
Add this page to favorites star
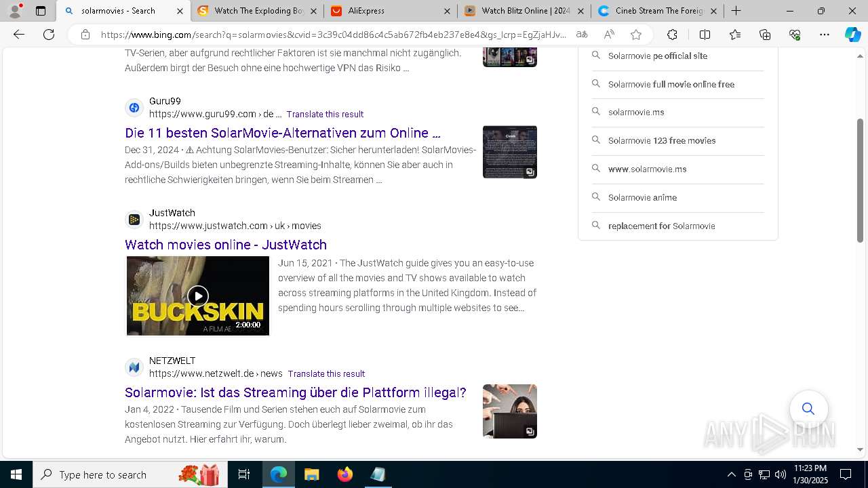click(636, 35)
